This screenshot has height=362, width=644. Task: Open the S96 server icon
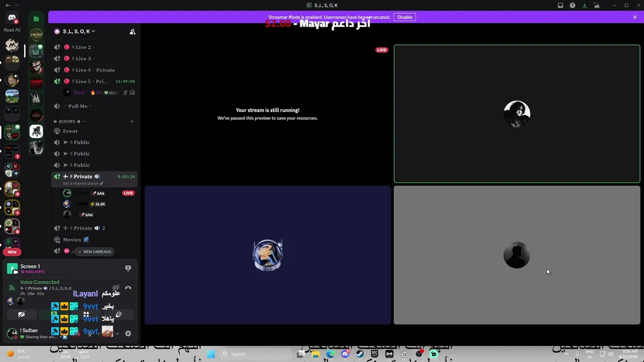36,99
